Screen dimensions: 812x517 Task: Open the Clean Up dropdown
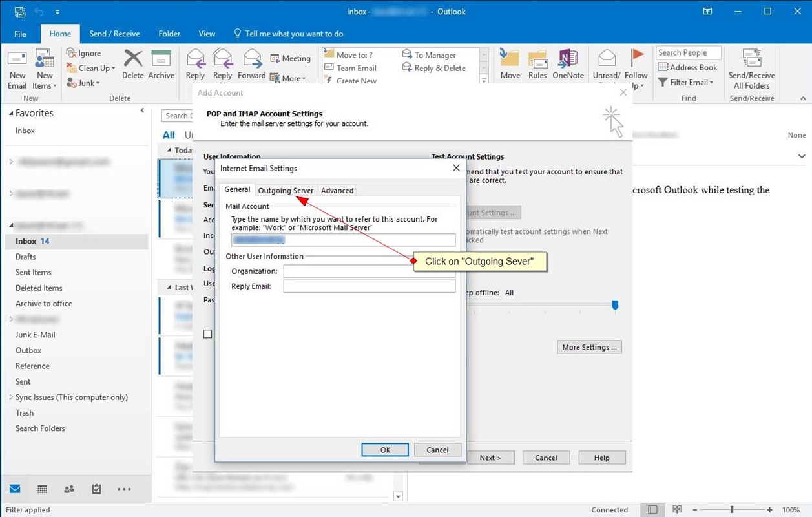pyautogui.click(x=90, y=69)
